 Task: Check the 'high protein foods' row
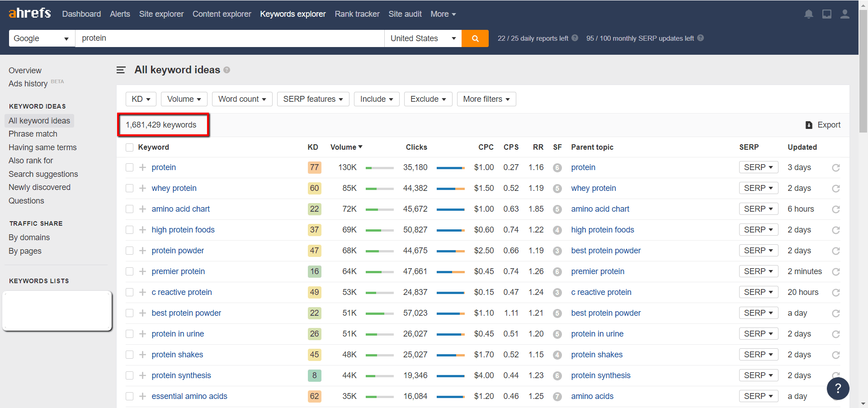[130, 230]
